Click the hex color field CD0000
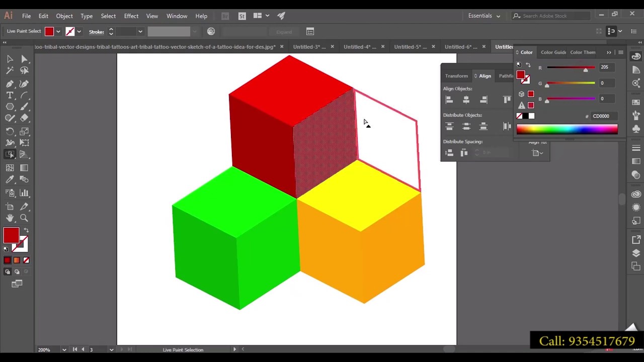Screen dimensions: 644x362 [x=604, y=116]
